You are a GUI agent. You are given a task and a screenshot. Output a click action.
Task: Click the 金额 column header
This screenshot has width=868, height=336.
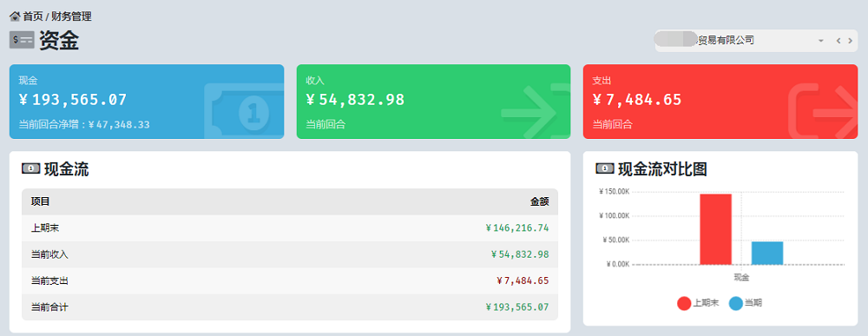coord(540,202)
